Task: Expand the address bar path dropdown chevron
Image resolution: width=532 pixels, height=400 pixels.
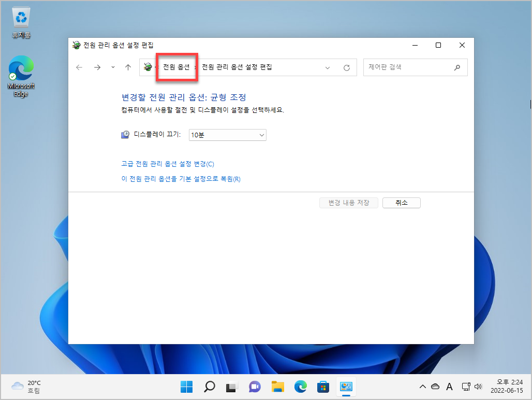Action: 328,67
